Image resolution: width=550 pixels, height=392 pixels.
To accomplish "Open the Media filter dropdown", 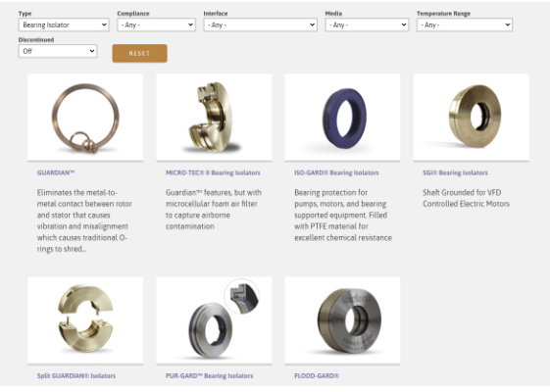I will pyautogui.click(x=367, y=24).
